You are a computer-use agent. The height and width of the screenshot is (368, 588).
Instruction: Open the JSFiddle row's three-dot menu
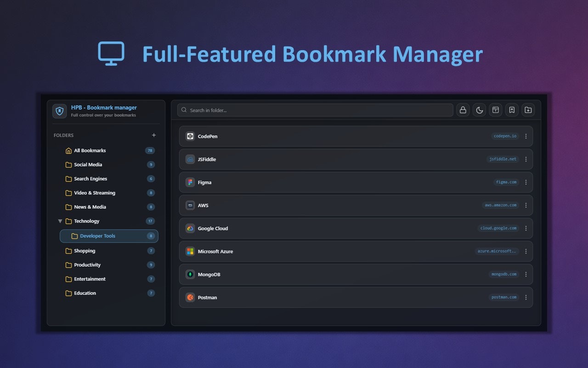click(x=526, y=159)
